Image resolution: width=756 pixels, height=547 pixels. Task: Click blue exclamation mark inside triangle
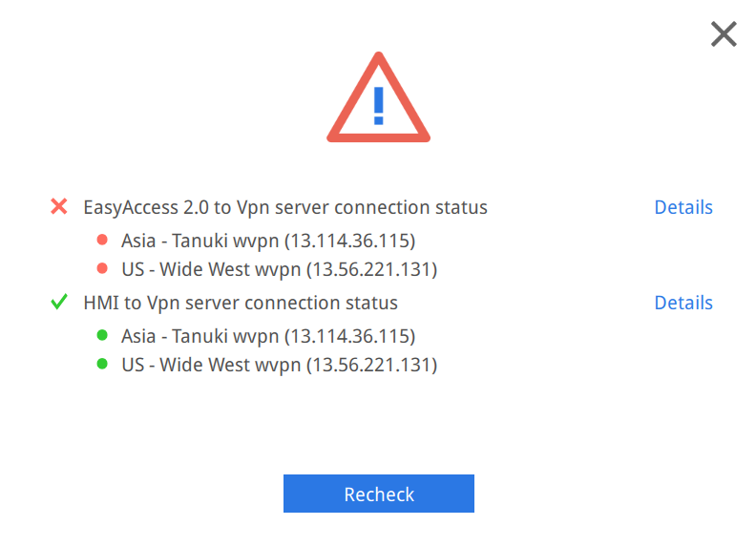pyautogui.click(x=379, y=106)
